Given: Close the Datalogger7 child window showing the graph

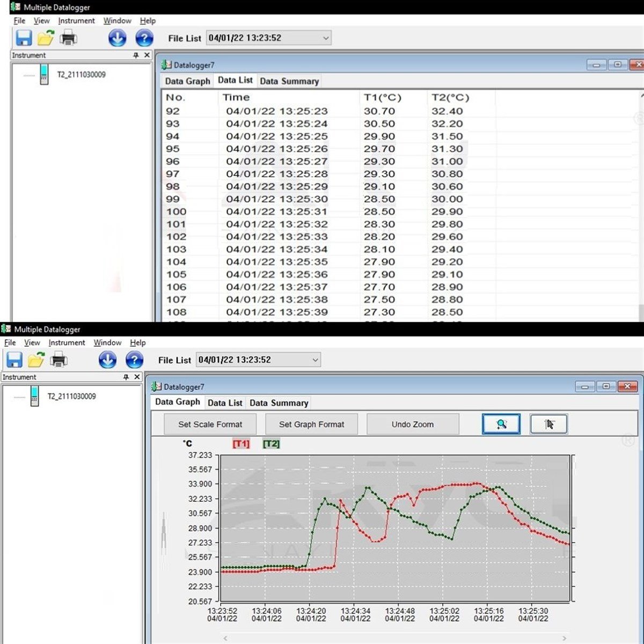Looking at the screenshot, I should [627, 386].
